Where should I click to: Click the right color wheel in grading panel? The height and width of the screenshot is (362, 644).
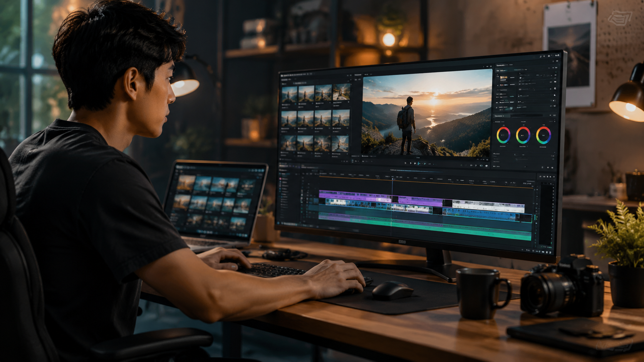point(543,135)
